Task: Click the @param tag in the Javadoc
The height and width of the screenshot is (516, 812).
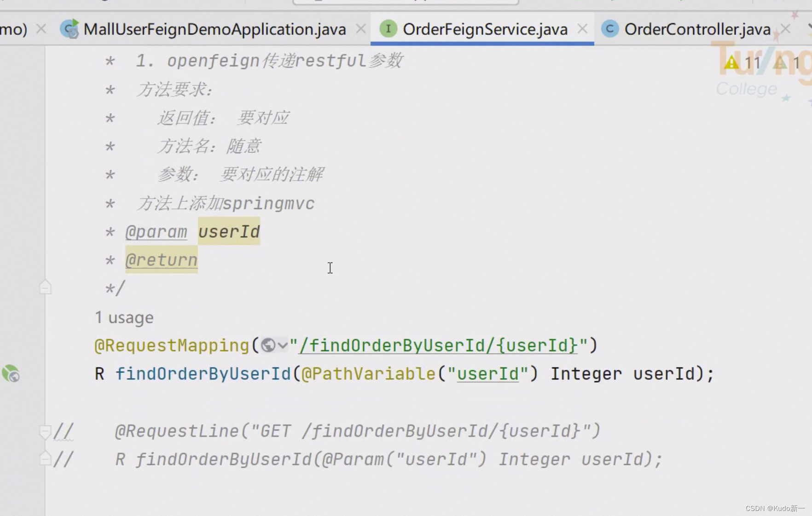Action: (156, 232)
